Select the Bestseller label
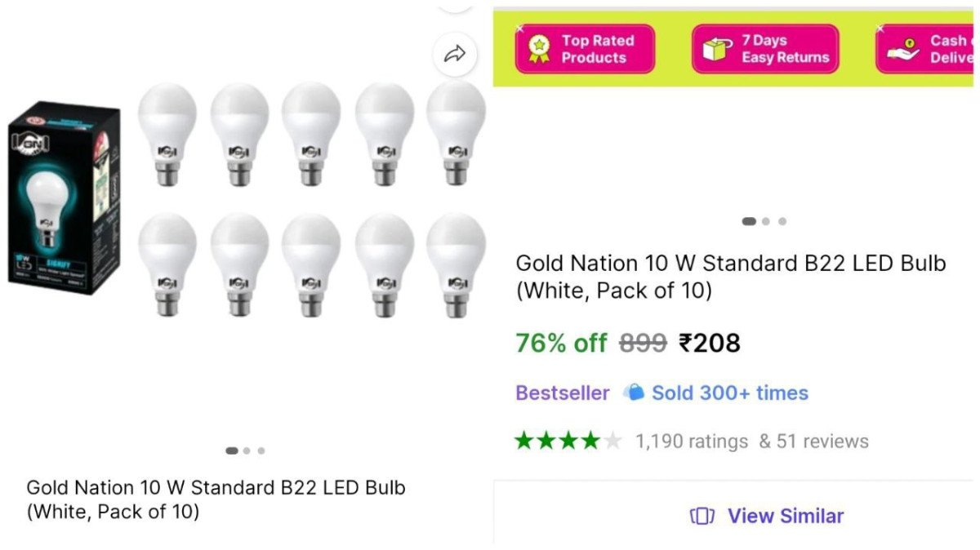 tap(562, 393)
